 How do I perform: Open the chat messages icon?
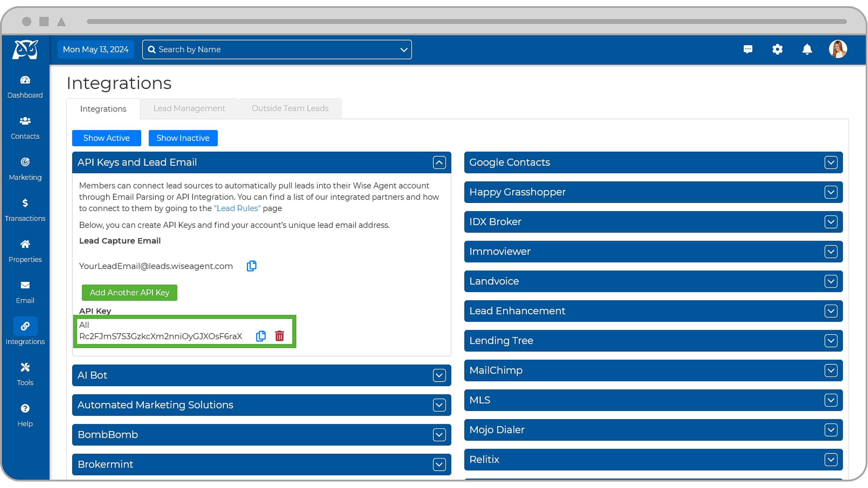[748, 49]
